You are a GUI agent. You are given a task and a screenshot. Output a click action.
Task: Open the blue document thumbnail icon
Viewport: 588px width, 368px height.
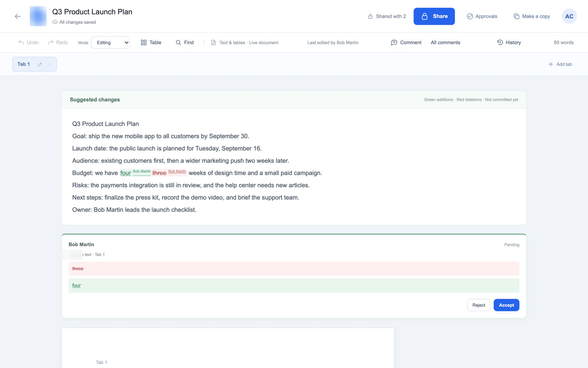click(x=38, y=16)
